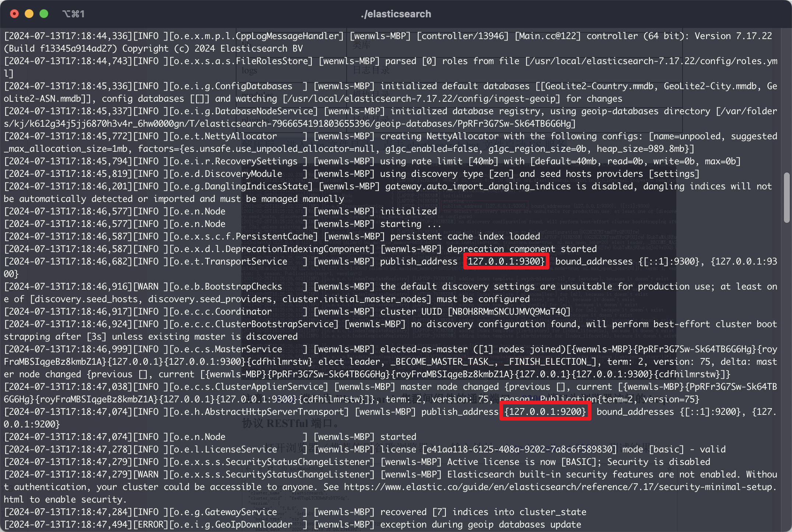Image resolution: width=792 pixels, height=532 pixels.
Task: Click the Elasticsearch terminal title bar
Action: pos(396,14)
